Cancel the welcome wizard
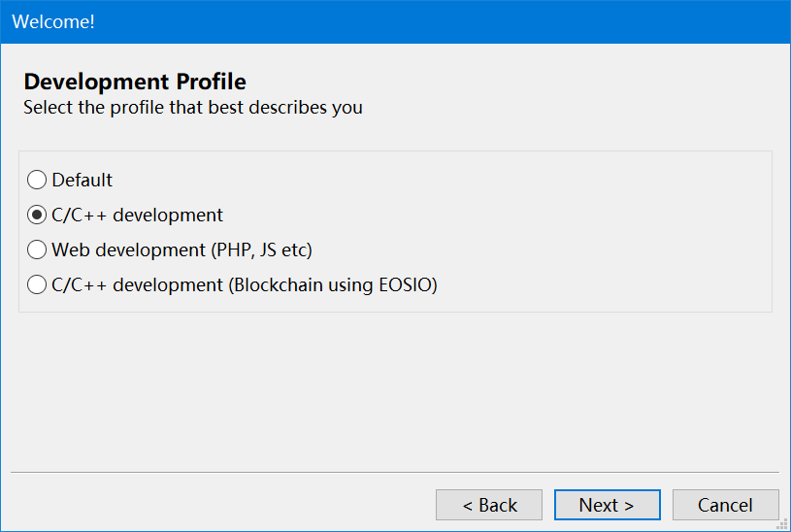The height and width of the screenshot is (532, 791). [725, 505]
